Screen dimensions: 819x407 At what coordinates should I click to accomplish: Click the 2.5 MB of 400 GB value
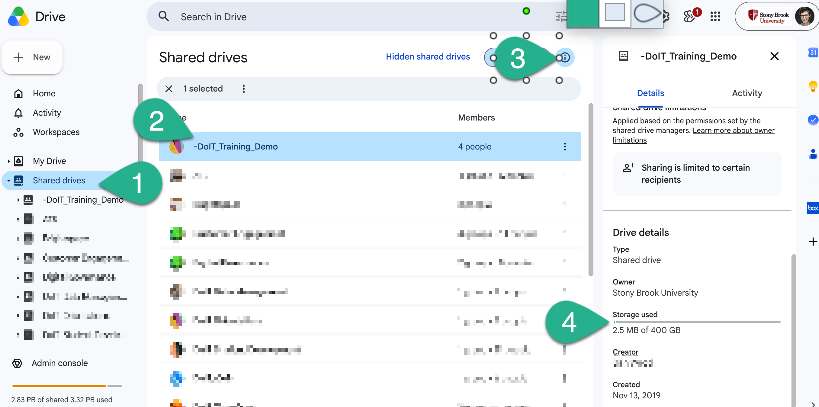pos(647,331)
